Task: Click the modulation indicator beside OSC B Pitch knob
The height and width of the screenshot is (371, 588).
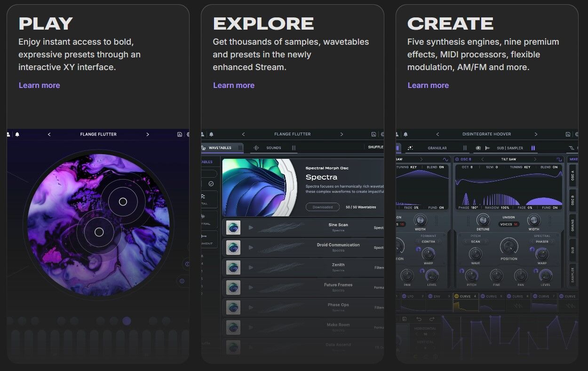Action: coord(462,271)
